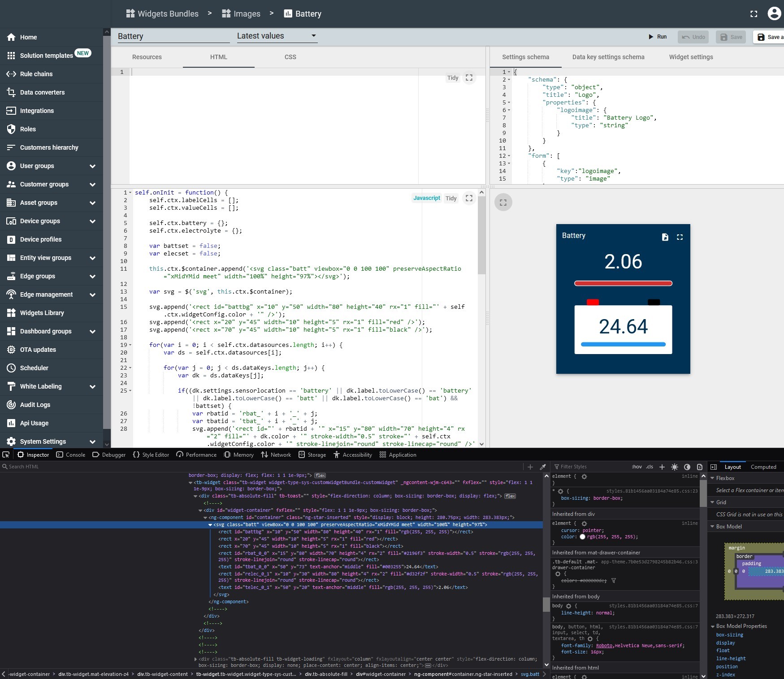Click the export icon on the Battery widget
This screenshot has height=679, width=784.
[665, 237]
